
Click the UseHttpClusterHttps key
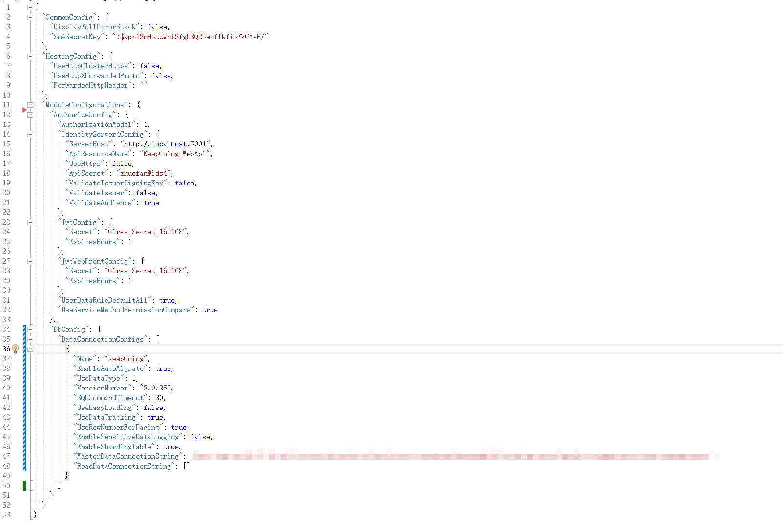91,66
